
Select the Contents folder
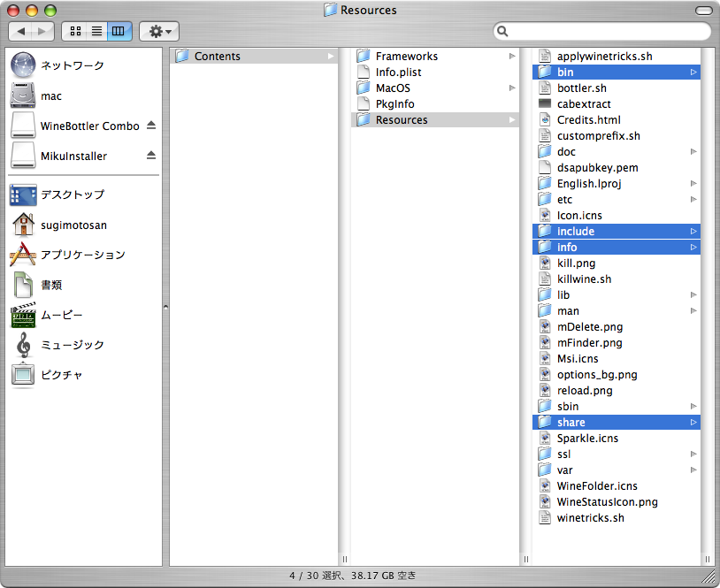[254, 56]
